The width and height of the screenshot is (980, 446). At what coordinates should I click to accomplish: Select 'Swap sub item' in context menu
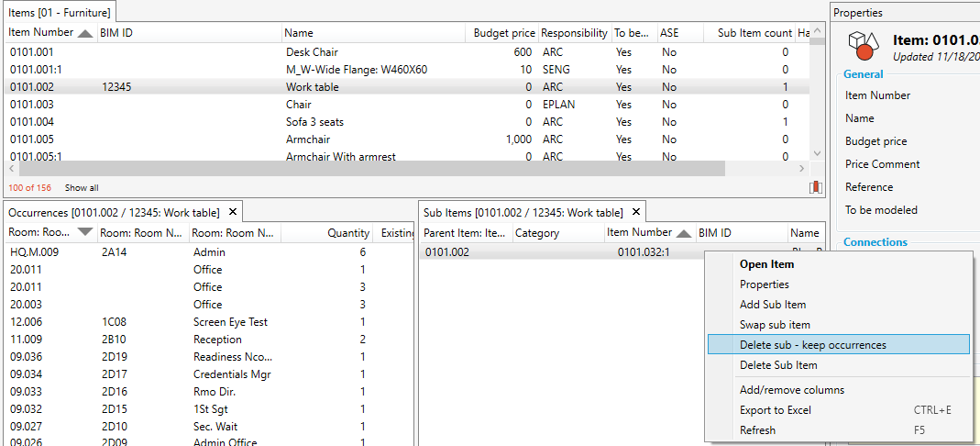click(775, 325)
